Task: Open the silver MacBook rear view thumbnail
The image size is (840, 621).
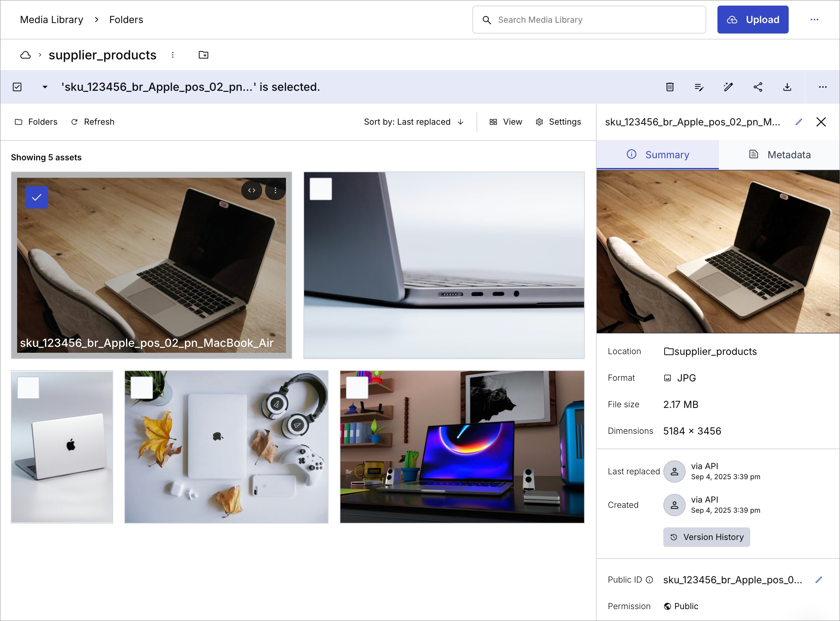Action: [x=62, y=447]
